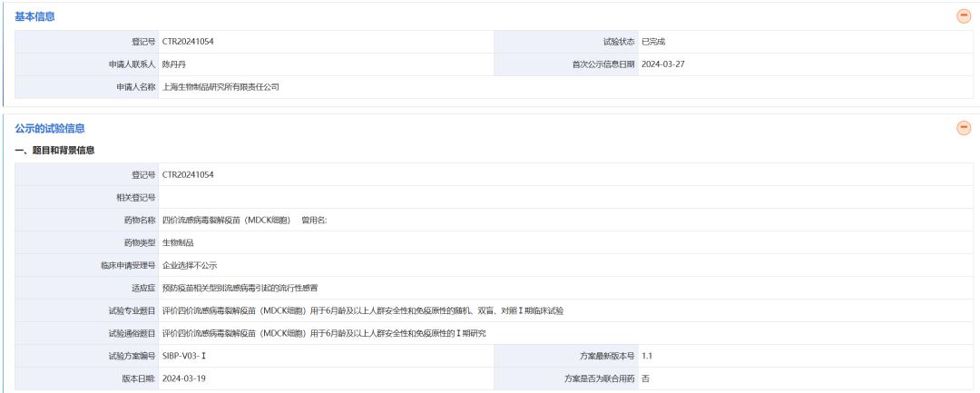Select protocol number SIBP-V03-Ⅰ
The width and height of the screenshot is (980, 393).
click(x=183, y=356)
